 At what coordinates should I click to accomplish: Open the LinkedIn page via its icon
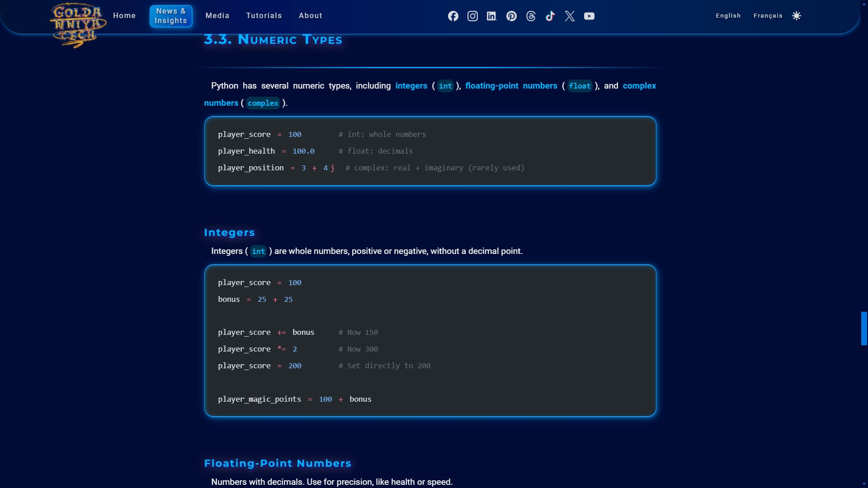pos(491,16)
